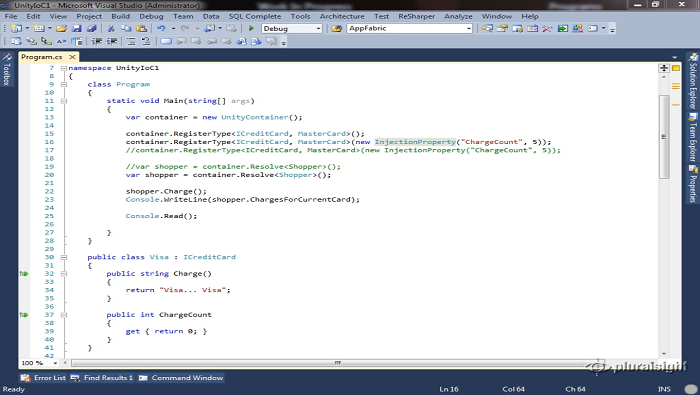700x395 pixels.
Task: Open the Architecture menu
Action: [342, 16]
